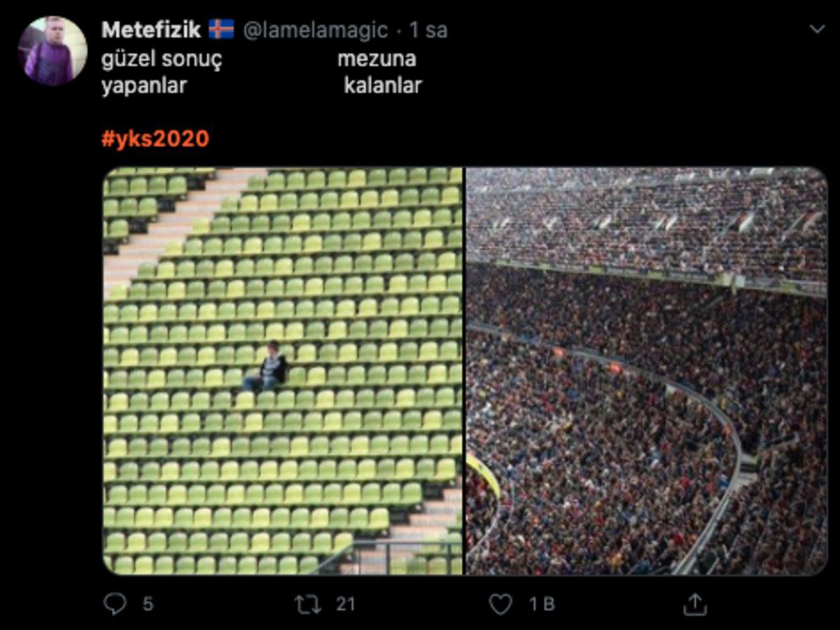This screenshot has height=630, width=840.
Task: Click the reply count 5
Action: click(148, 604)
